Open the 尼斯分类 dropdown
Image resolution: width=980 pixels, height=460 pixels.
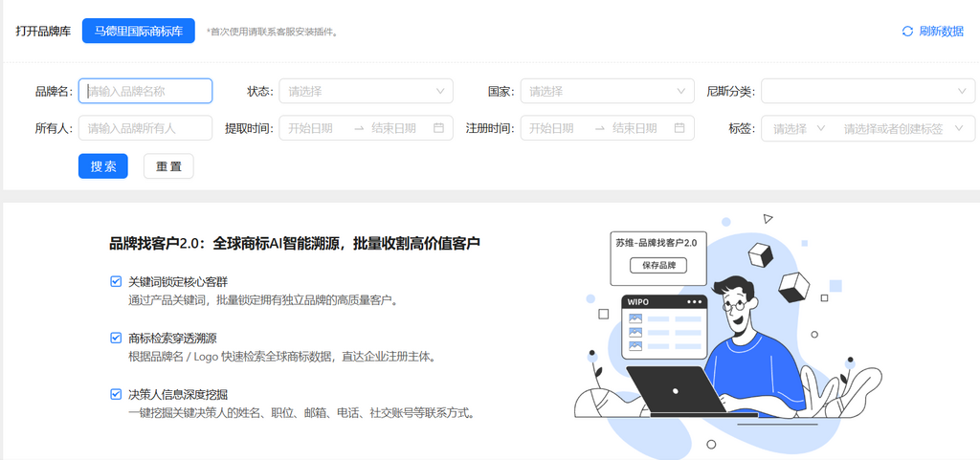[867, 92]
